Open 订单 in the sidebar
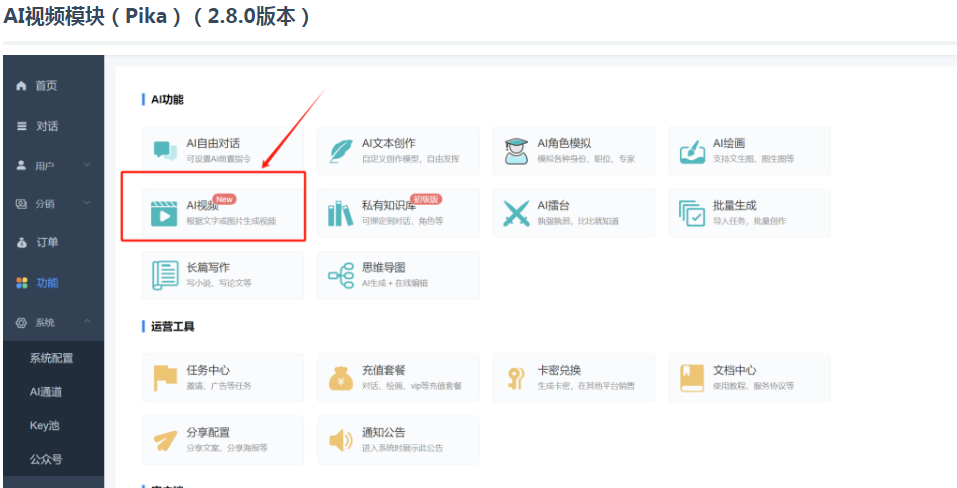Image resolution: width=957 pixels, height=488 pixels. (x=47, y=243)
